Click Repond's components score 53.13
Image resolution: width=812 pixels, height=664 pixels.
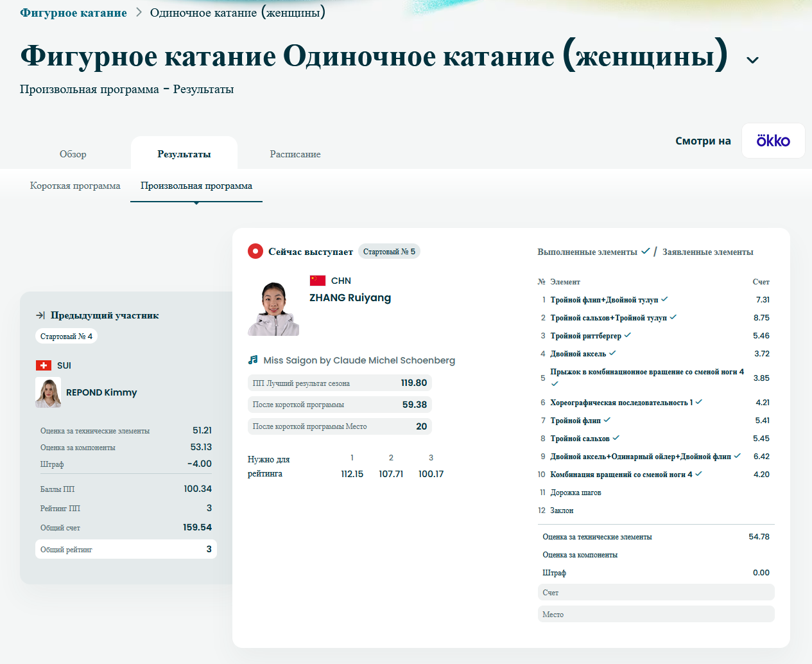point(201,447)
